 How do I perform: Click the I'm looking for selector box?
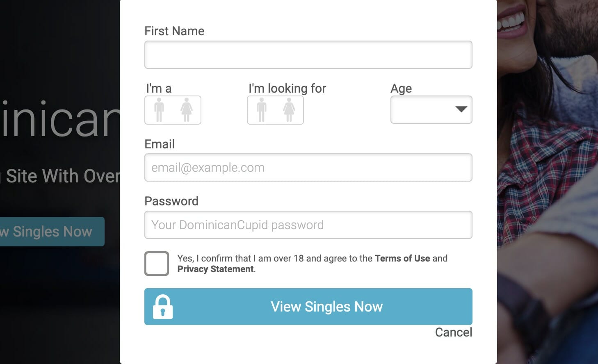275,110
